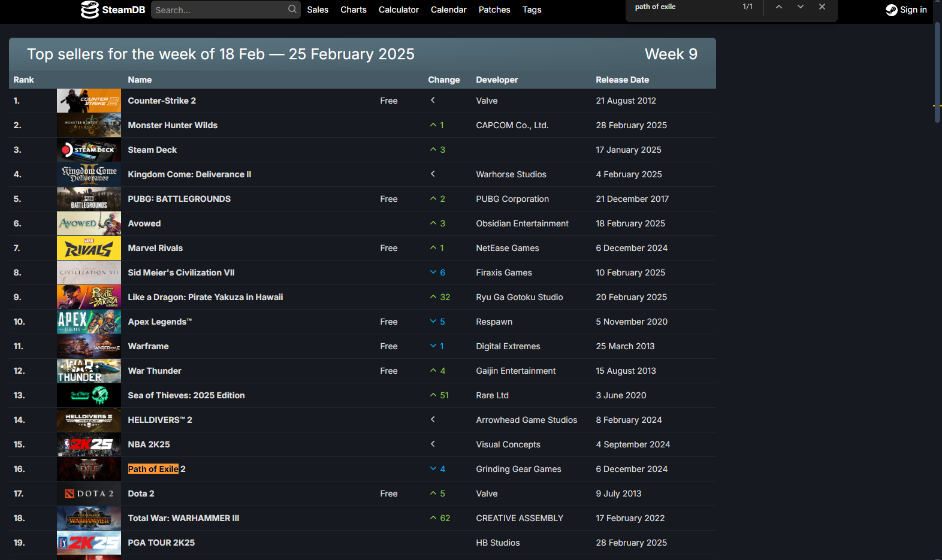Open Steam Deck thumbnail image
The height and width of the screenshot is (560, 942).
point(89,150)
